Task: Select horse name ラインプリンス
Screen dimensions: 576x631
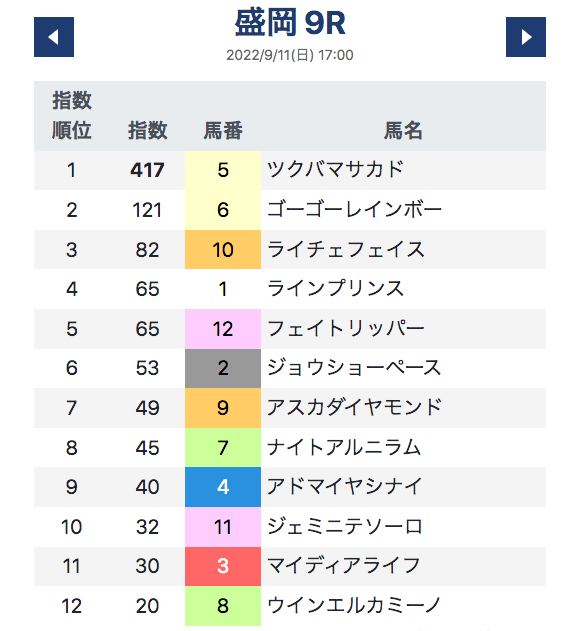Action: point(335,289)
